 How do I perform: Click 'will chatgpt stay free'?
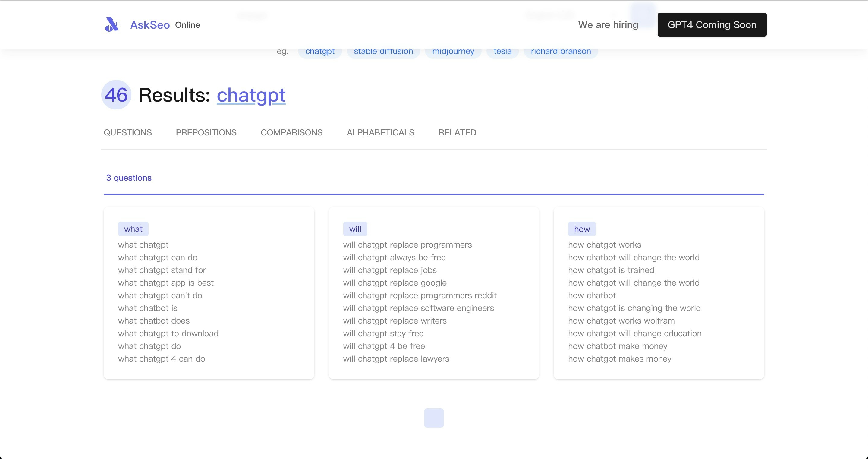(383, 333)
